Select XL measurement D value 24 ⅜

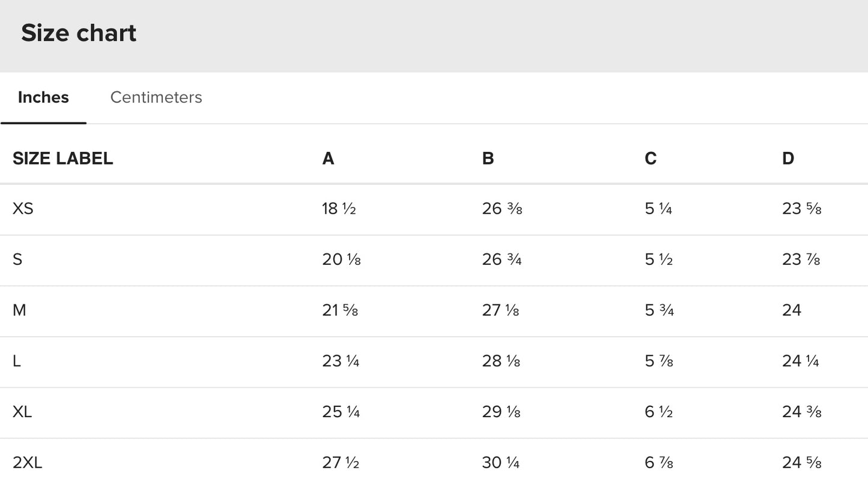pos(801,412)
